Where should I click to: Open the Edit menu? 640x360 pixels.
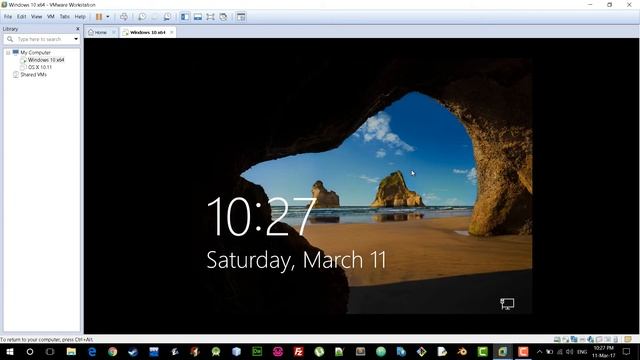click(x=22, y=17)
